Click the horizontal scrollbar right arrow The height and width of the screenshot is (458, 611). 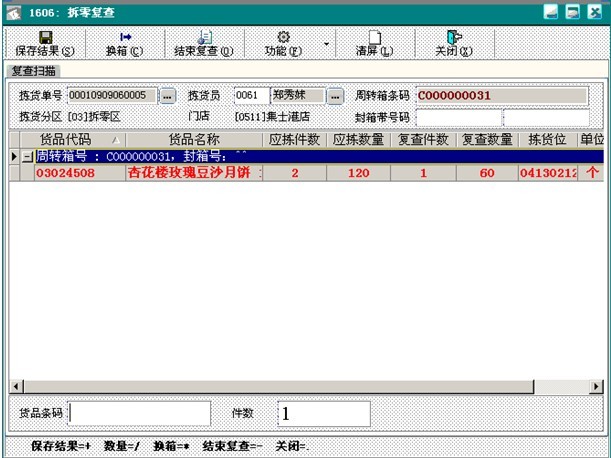[x=597, y=386]
